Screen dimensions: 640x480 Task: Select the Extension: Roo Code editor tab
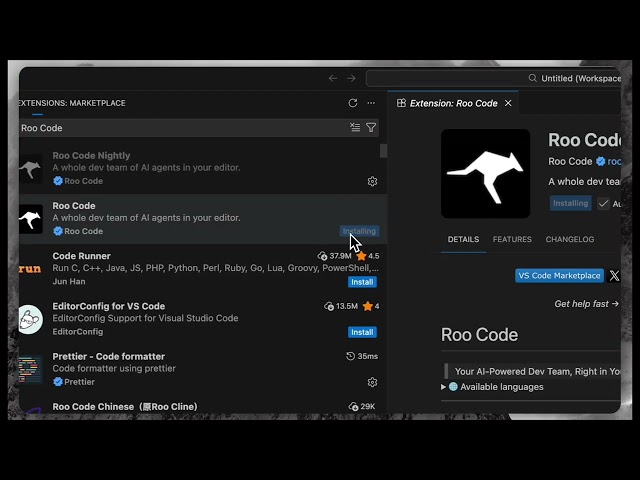point(453,103)
